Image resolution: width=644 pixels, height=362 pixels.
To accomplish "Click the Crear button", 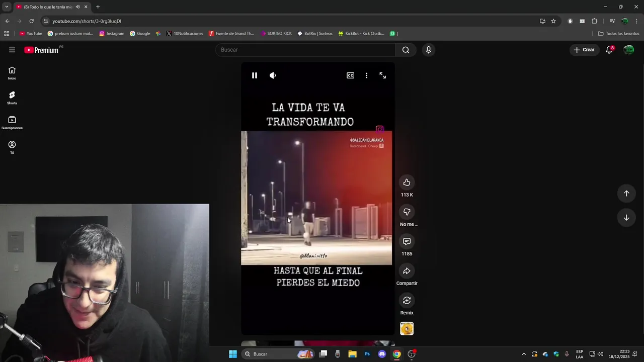I will pyautogui.click(x=584, y=50).
